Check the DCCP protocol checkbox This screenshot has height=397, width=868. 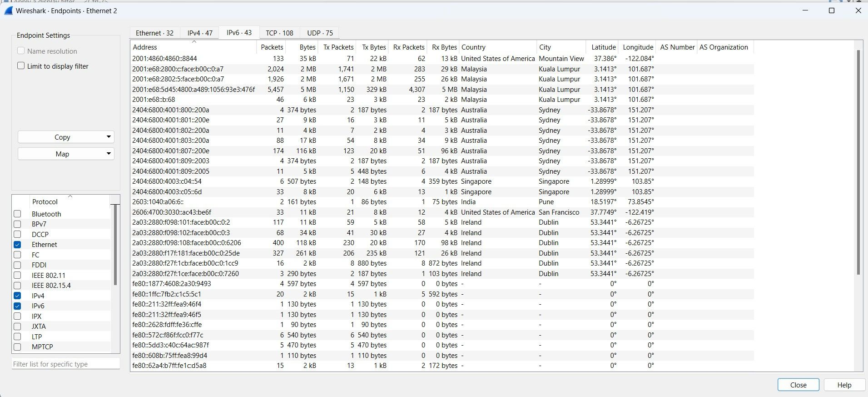click(x=17, y=234)
